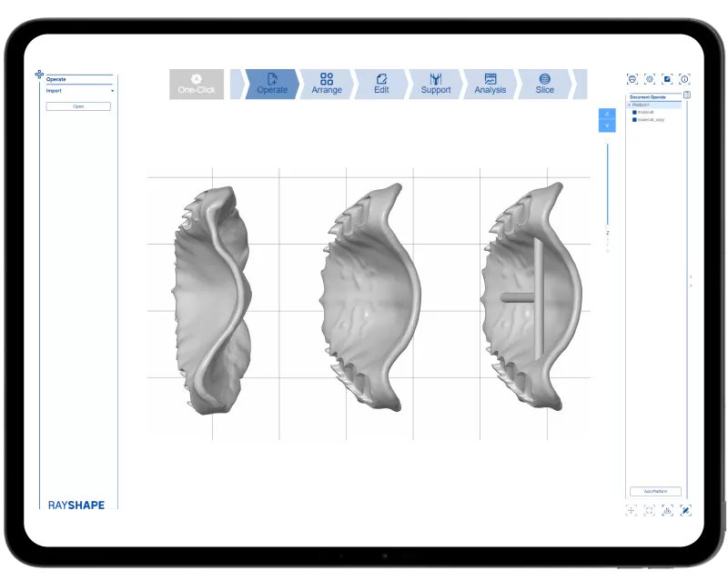Click the node icon beside Operate panel

(39, 75)
